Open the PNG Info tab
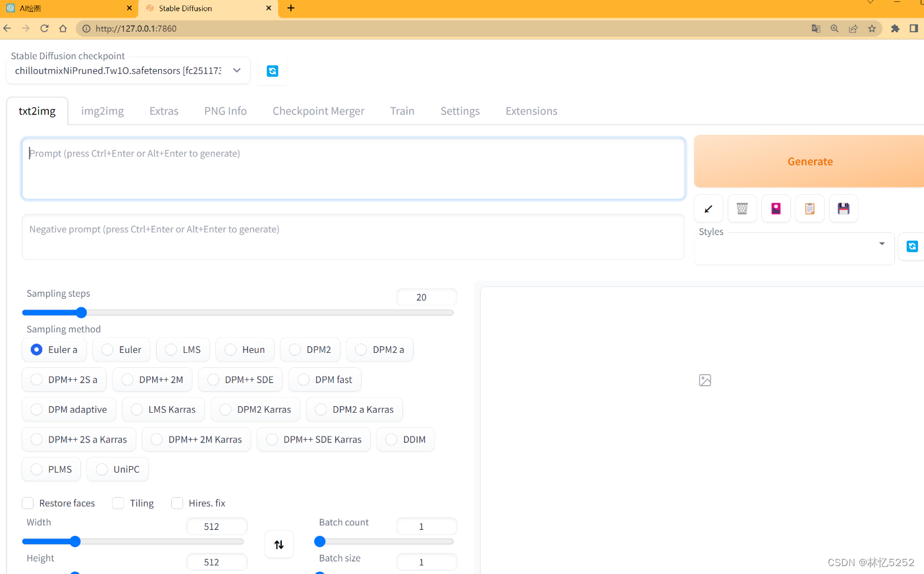The width and height of the screenshot is (924, 574). tap(225, 111)
